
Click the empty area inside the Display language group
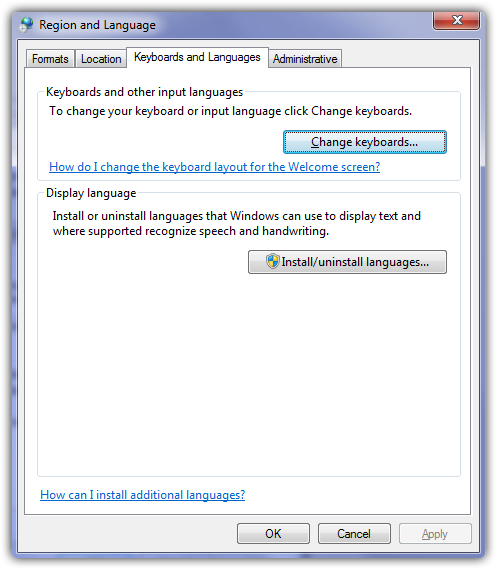tap(249, 374)
